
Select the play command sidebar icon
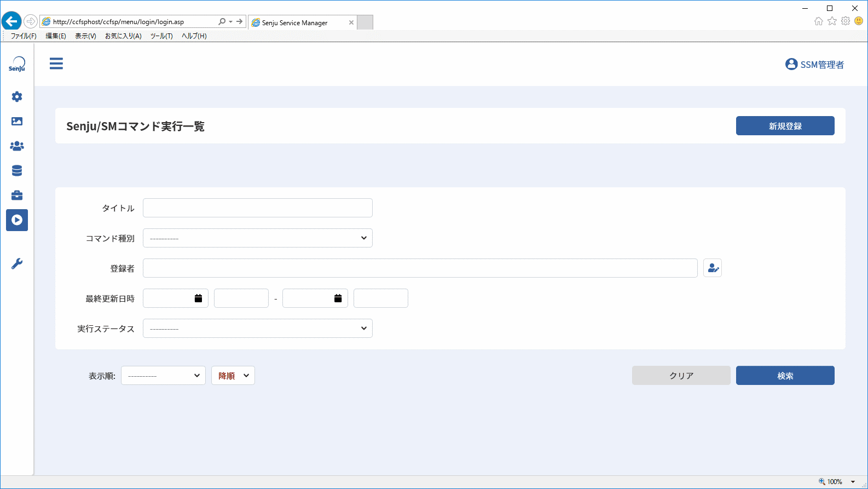point(17,220)
